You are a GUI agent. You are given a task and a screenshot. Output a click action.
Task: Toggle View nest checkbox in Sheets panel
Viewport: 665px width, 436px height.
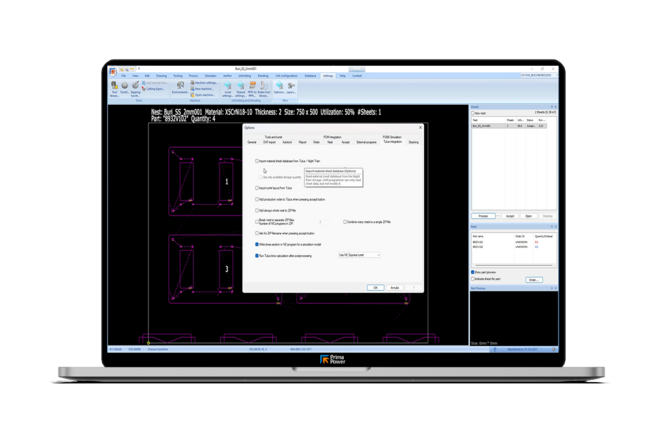tap(473, 113)
